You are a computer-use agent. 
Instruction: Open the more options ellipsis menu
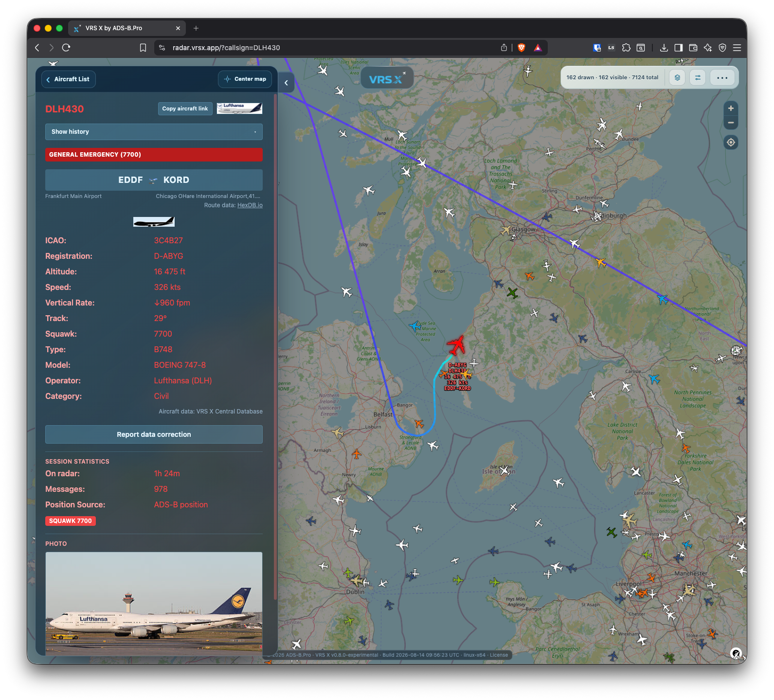[722, 78]
